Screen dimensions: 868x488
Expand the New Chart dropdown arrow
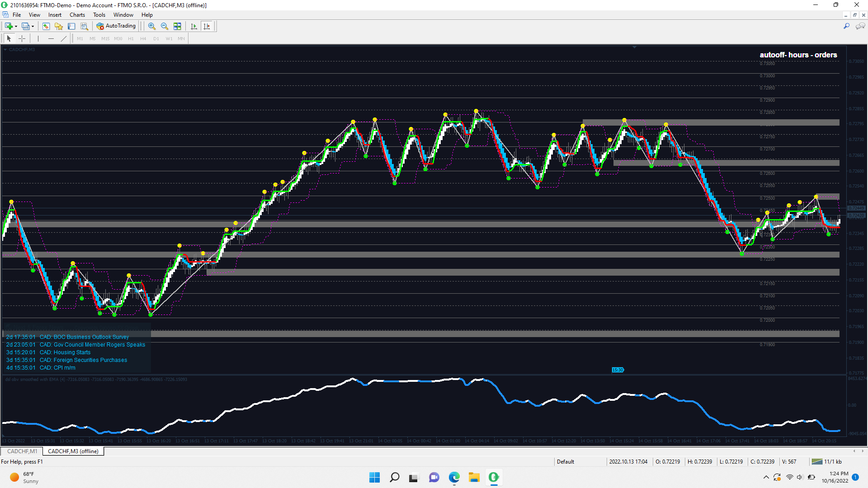point(16,26)
